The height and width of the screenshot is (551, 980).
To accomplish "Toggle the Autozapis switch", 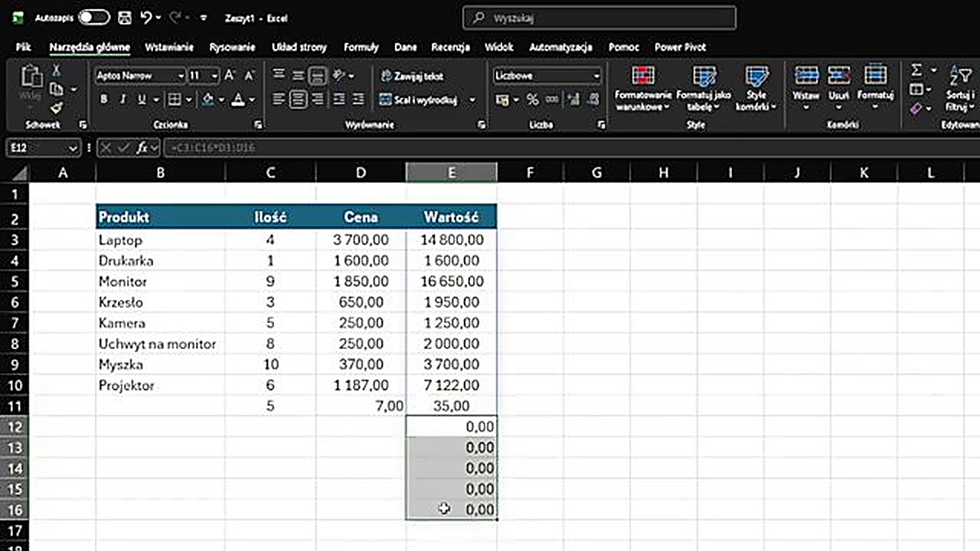I will tap(93, 17).
